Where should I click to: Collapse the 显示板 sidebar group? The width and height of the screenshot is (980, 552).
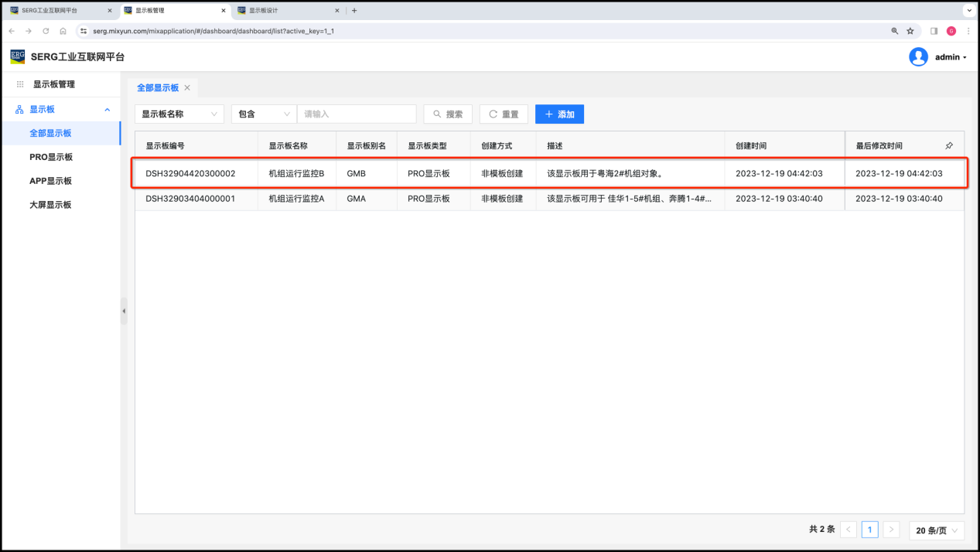click(x=107, y=110)
